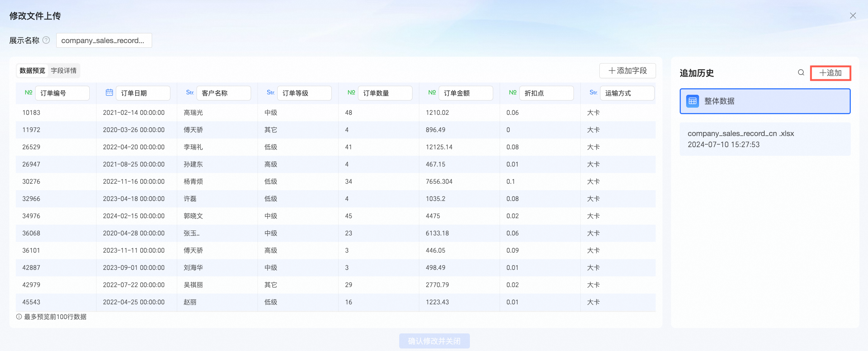Click order number cell 10183
The width and height of the screenshot is (868, 351).
[31, 113]
